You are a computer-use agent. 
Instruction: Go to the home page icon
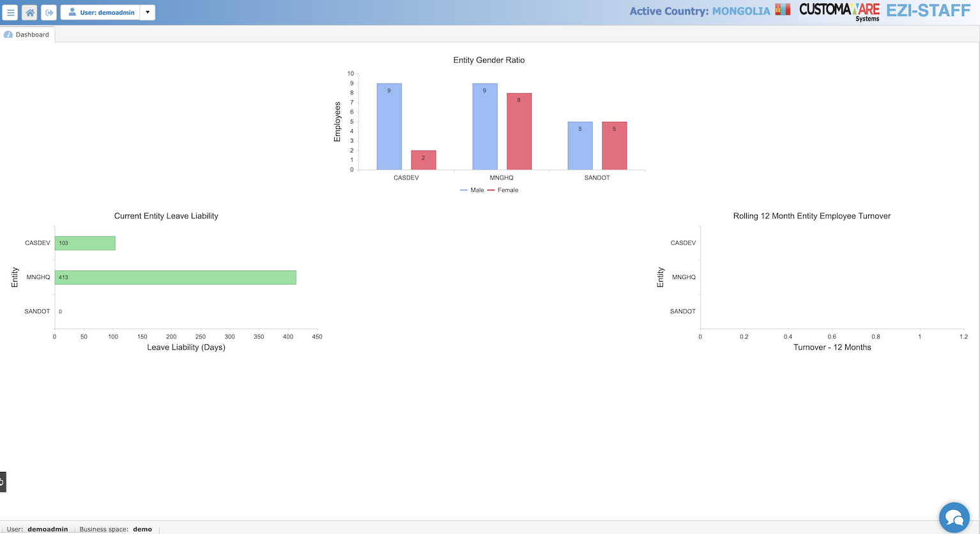tap(30, 12)
